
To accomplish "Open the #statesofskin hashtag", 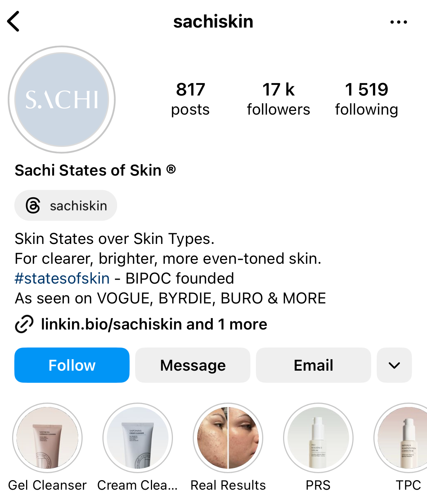I will (x=62, y=278).
